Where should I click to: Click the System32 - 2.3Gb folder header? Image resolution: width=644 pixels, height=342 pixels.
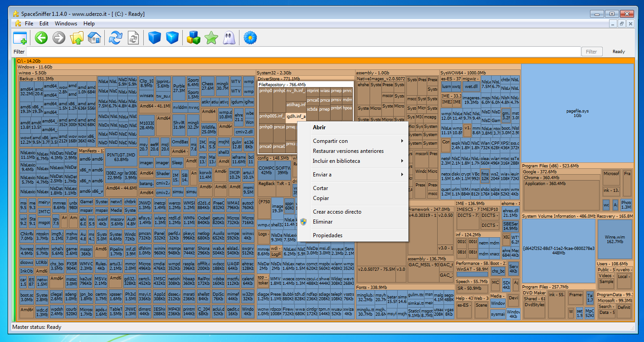pyautogui.click(x=274, y=73)
